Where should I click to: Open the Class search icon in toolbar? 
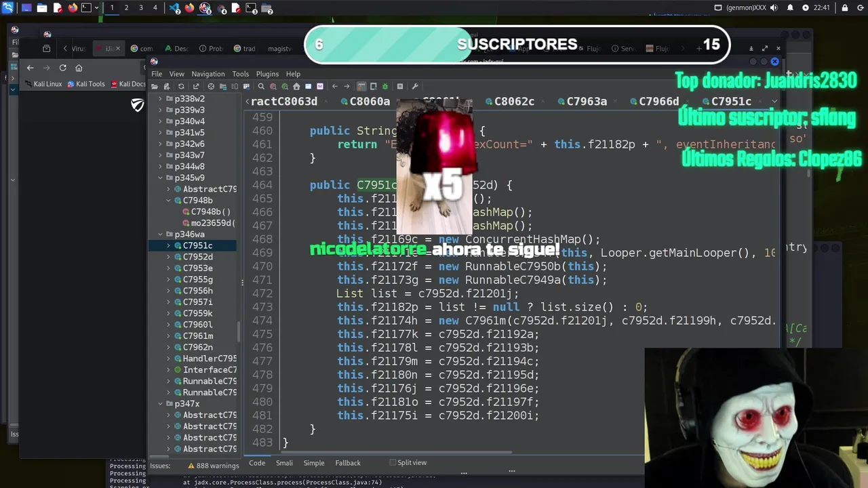(x=273, y=86)
